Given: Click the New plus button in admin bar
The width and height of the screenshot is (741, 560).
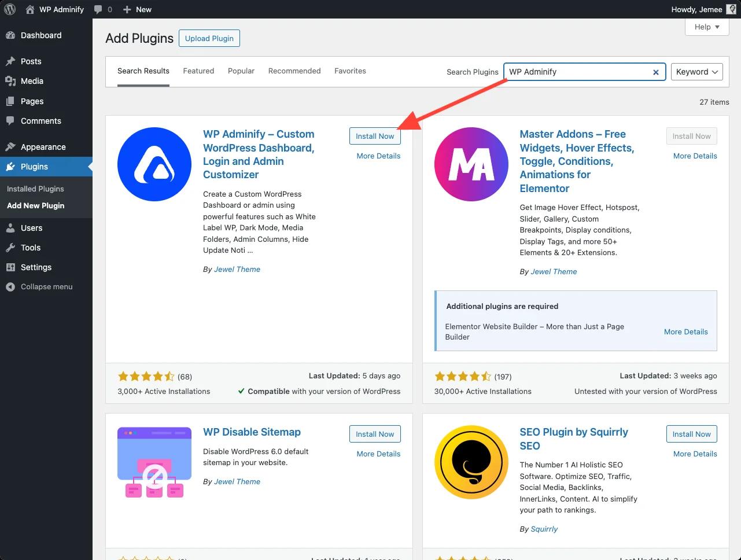Looking at the screenshot, I should coord(137,9).
